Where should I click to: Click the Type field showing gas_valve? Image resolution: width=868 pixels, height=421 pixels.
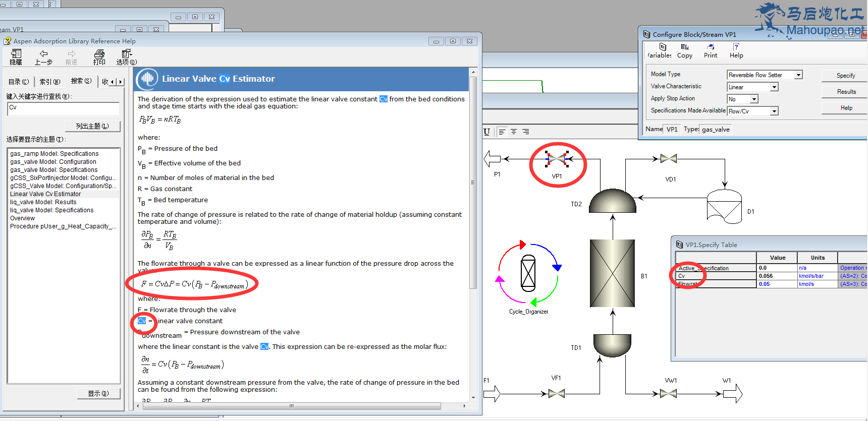coord(716,130)
